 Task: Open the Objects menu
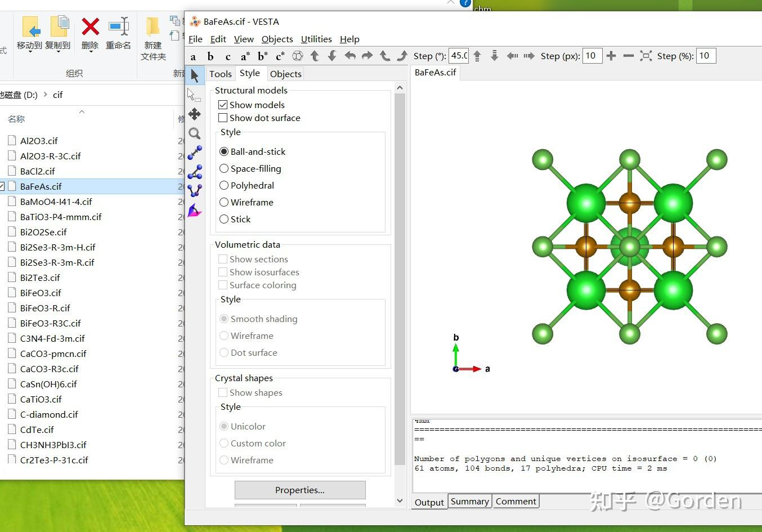pos(277,39)
